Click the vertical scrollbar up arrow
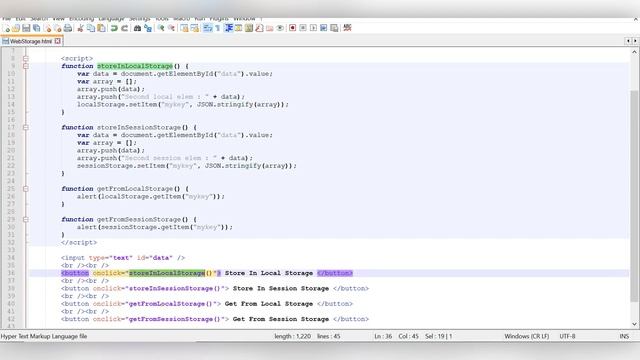Viewport: 640px width, 360px height. 634,52
